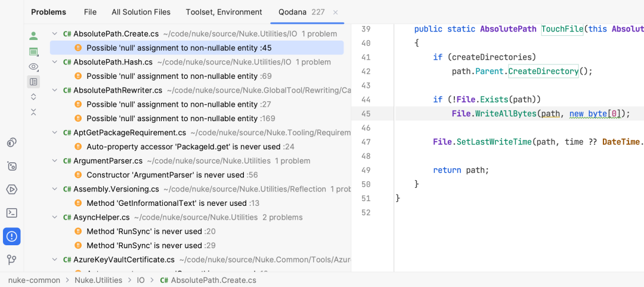Viewport: 644px width, 287px height.
Task: Collapse the AbsolutePath.Hash.cs node
Action: (x=55, y=62)
